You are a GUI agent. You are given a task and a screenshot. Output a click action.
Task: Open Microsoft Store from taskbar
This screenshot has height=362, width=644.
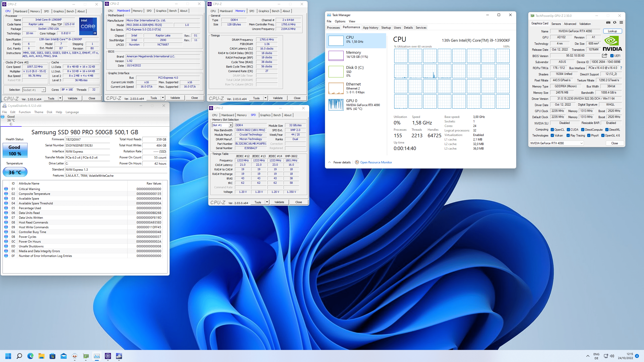tap(53, 356)
